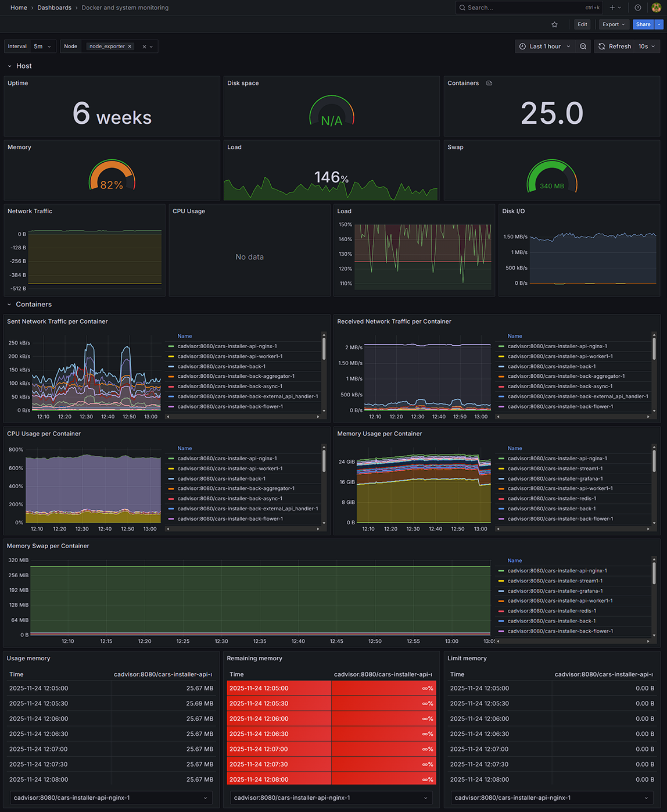Screen dimensions: 667x812
Task: Open the Help menu
Action: pyautogui.click(x=637, y=8)
